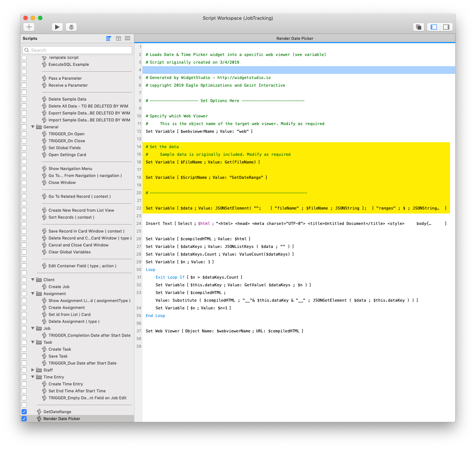Click the plus button to create new script
Viewport: 476px width, 449px height.
point(29,27)
